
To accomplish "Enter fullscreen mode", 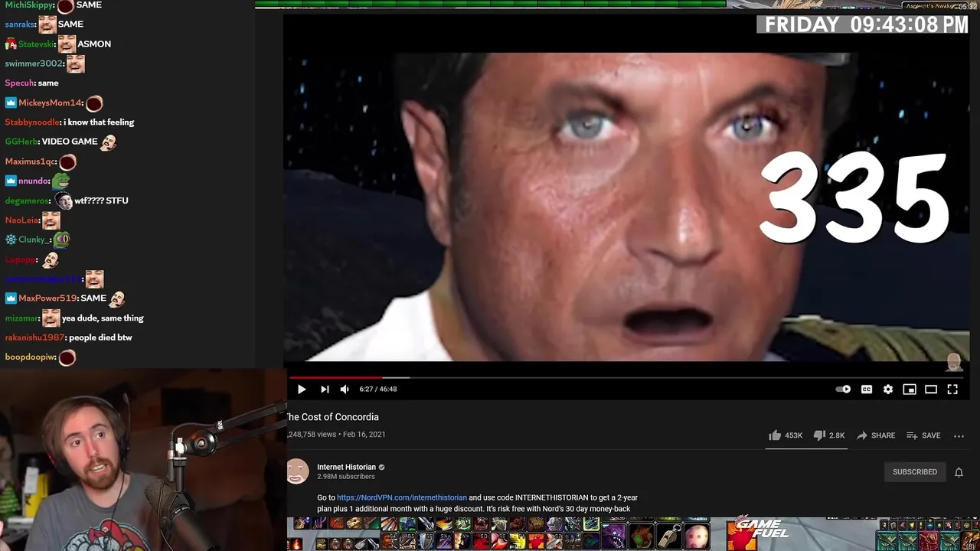I will pos(952,390).
